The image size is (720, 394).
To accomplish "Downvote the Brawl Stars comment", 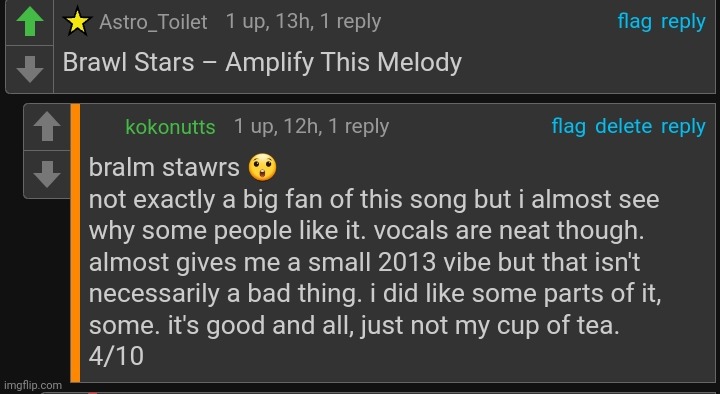I will [x=30, y=69].
